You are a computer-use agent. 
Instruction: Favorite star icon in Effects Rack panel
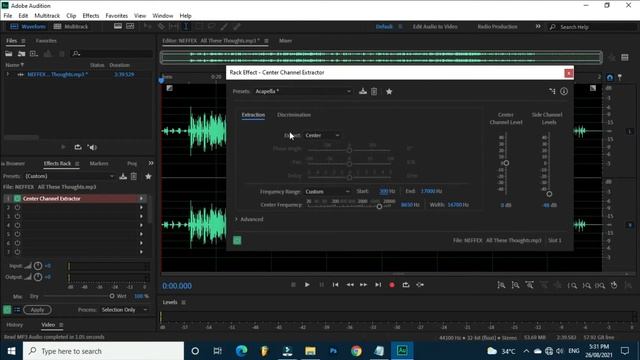[148, 176]
